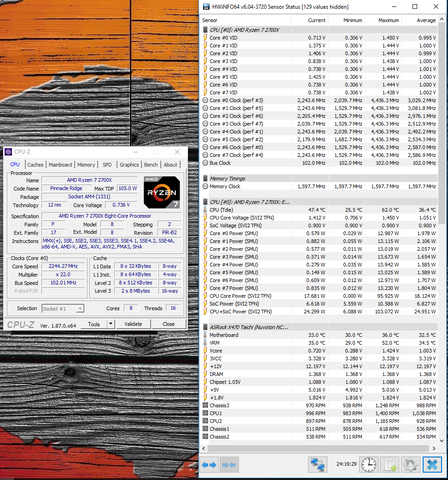Click the thermometer icon on VRM row
The height and width of the screenshot is (480, 448).
coord(205,343)
